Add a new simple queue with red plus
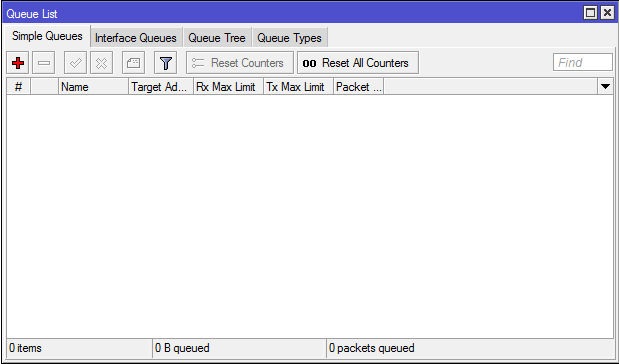Viewport: 619px width, 364px height. [18, 63]
